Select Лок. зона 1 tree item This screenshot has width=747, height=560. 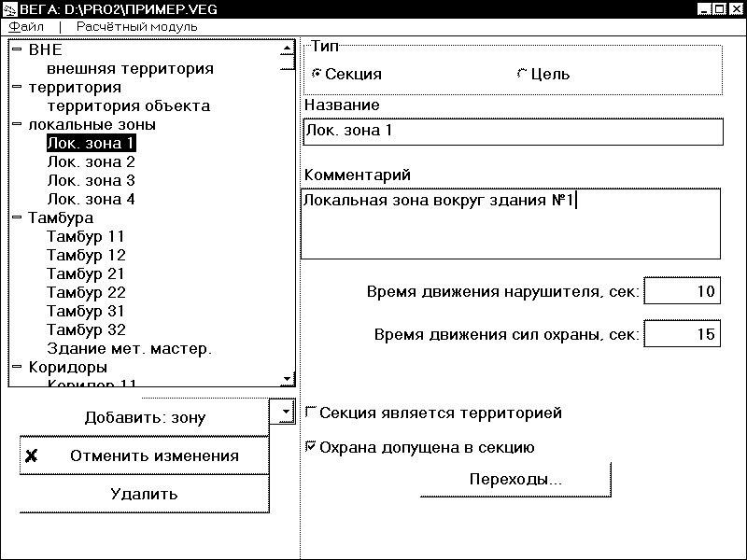point(91,143)
